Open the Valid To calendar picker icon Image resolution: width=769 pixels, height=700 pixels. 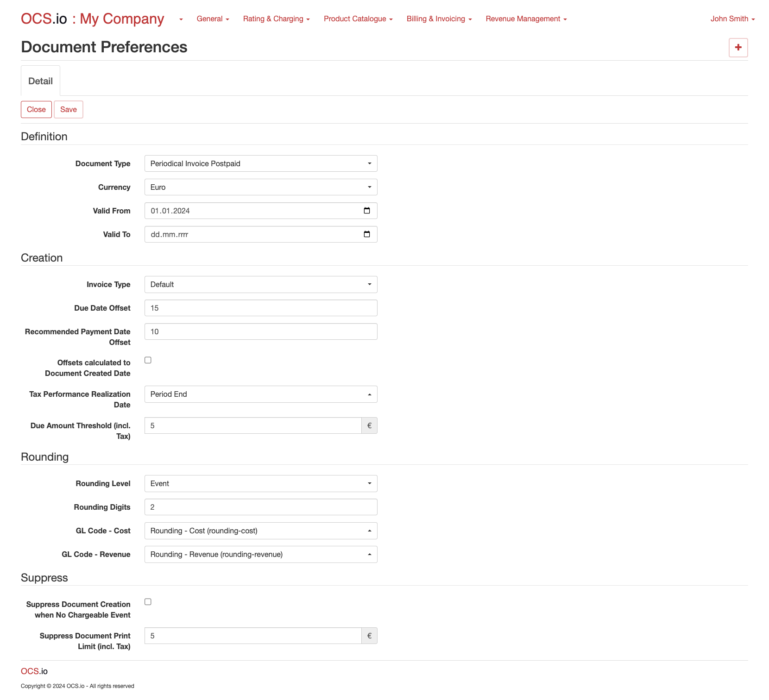pos(366,234)
